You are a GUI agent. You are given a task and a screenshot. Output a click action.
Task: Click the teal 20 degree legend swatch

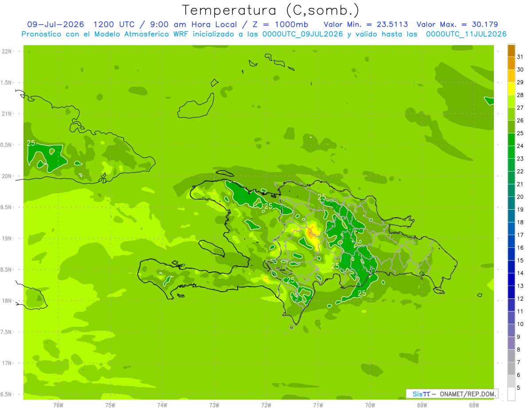[511, 191]
